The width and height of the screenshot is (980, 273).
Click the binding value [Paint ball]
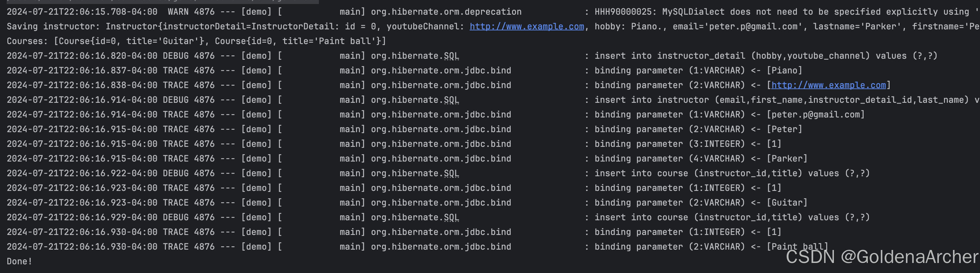pos(798,246)
